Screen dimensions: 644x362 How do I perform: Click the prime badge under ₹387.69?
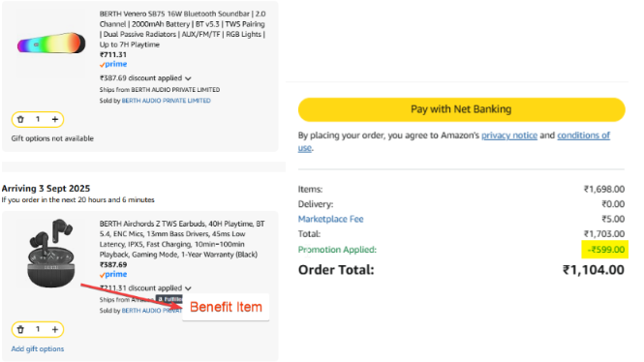point(113,274)
